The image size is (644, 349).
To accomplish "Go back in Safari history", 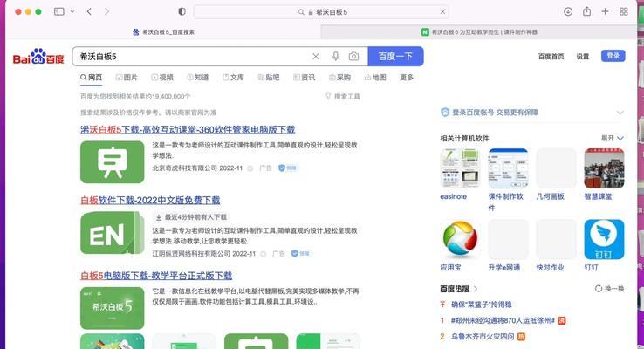I will click(x=89, y=11).
